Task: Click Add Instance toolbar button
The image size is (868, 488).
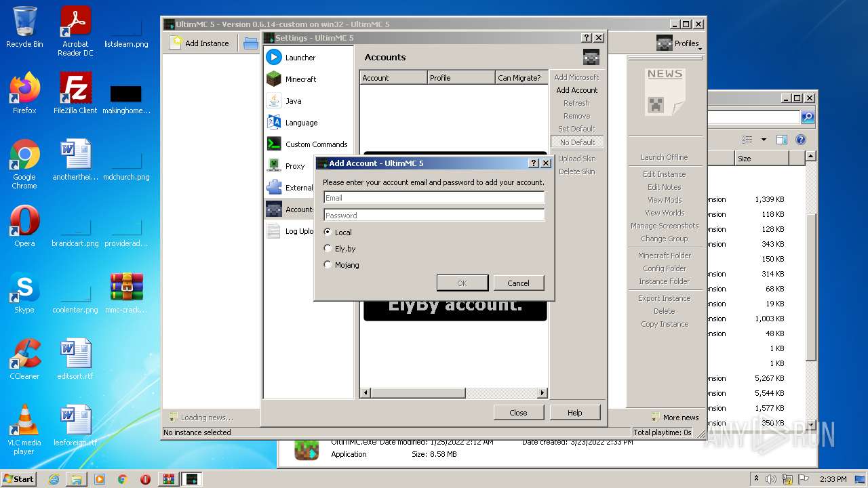Action: (201, 43)
